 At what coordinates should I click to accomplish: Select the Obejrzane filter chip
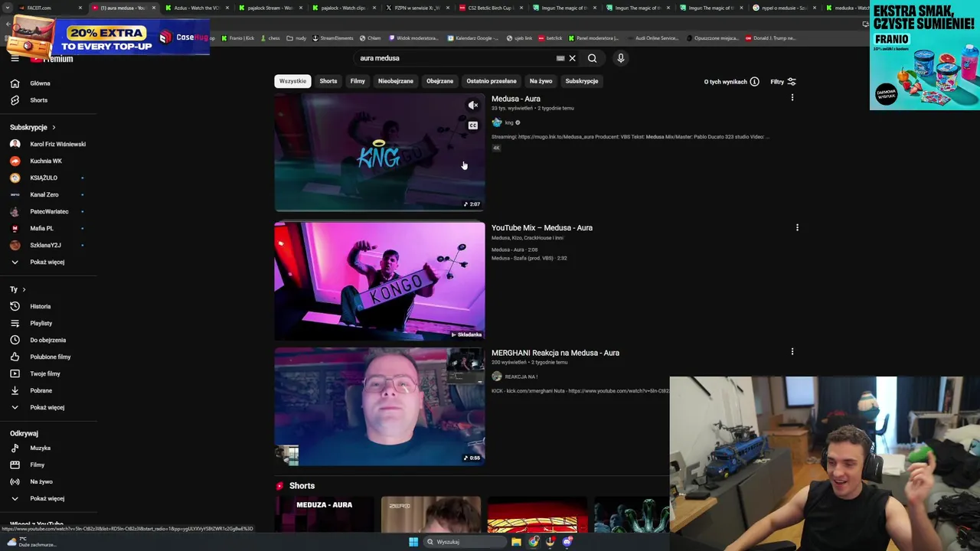point(439,81)
